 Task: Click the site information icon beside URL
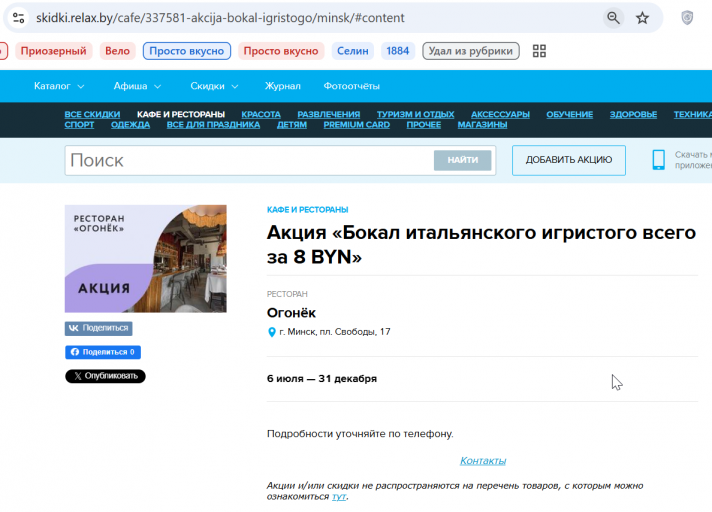point(19,18)
